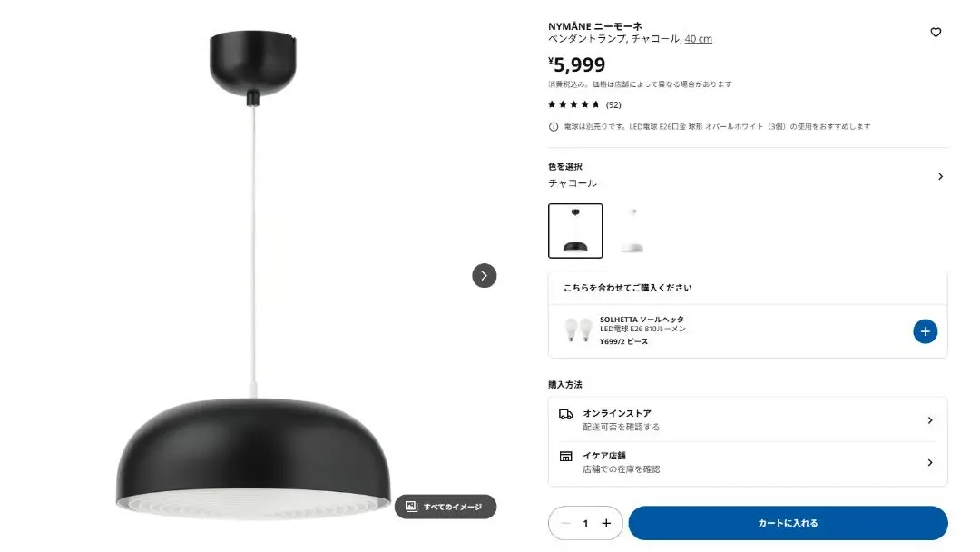The image size is (980, 552).
Task: Expand IKEA store stock check row
Action: click(748, 463)
